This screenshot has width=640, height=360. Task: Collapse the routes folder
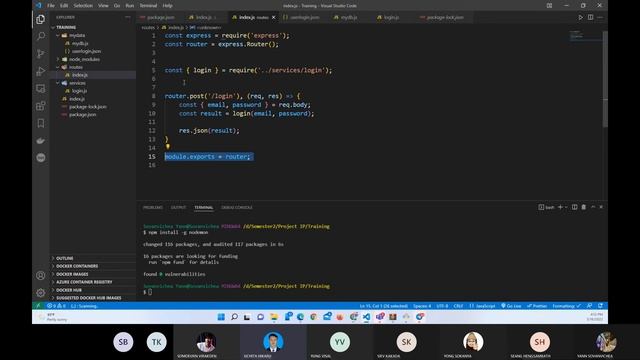76,67
